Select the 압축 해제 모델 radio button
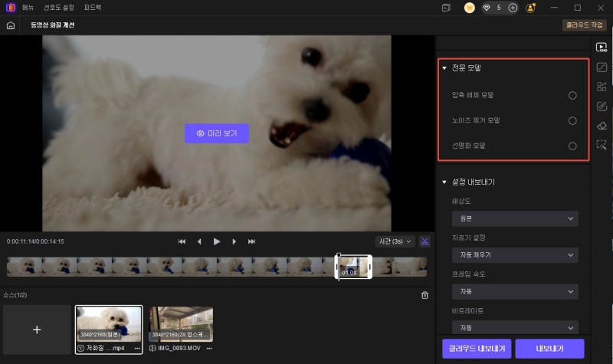Screen dimensions: 613x364 [572, 96]
